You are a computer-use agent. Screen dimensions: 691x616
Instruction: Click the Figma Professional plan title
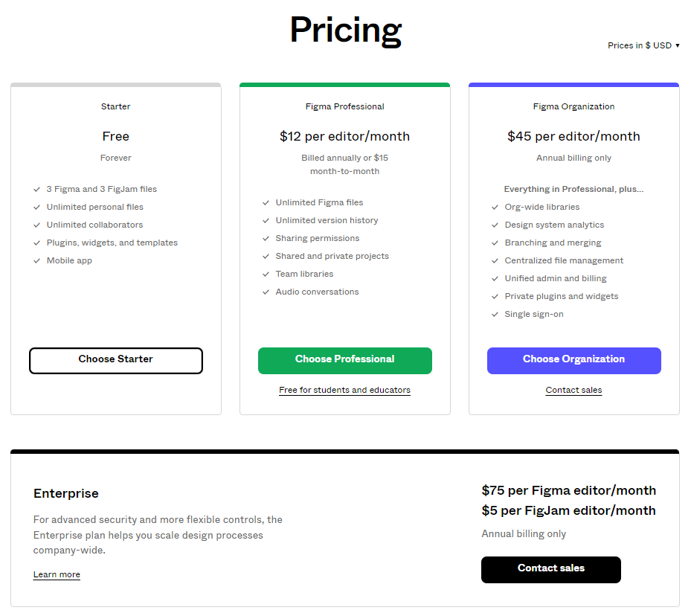point(344,106)
